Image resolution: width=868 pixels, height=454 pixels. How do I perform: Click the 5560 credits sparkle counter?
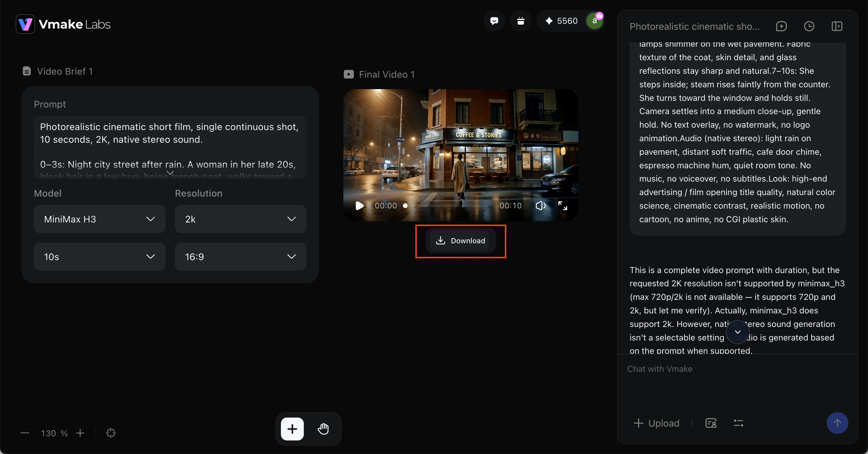click(561, 21)
